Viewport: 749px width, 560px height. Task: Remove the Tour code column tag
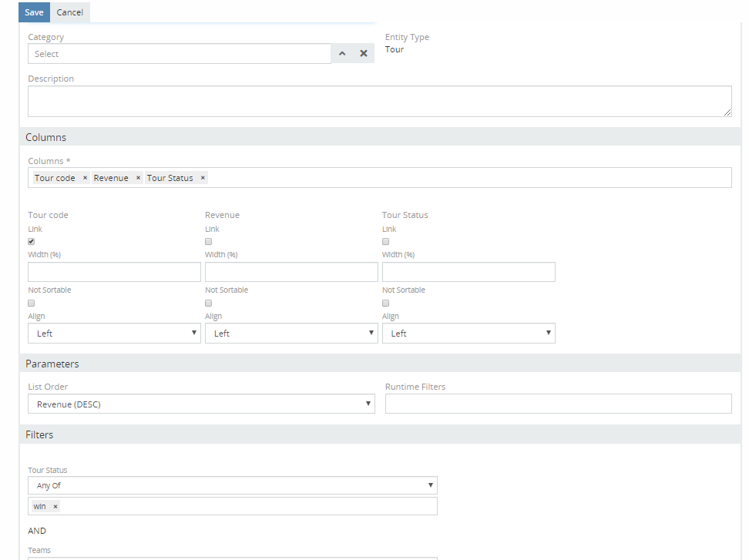point(85,178)
